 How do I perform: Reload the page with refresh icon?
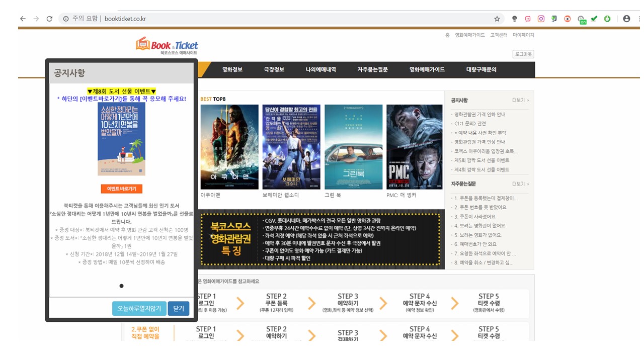coord(49,19)
